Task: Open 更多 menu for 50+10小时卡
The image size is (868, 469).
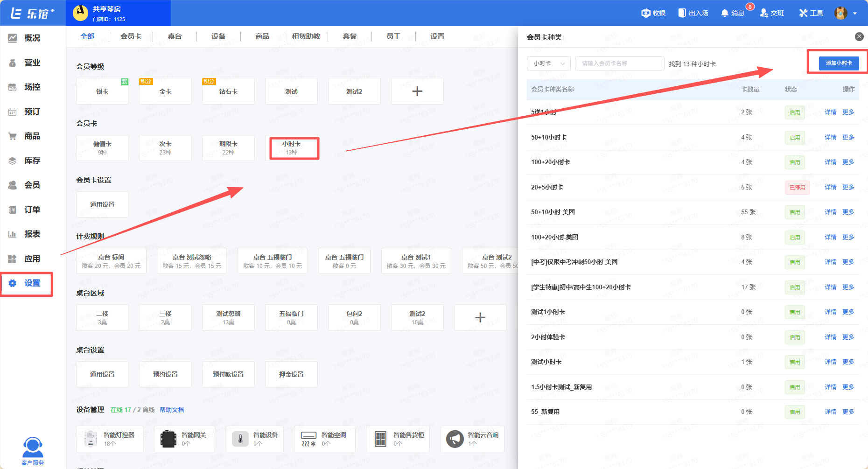Action: [848, 137]
